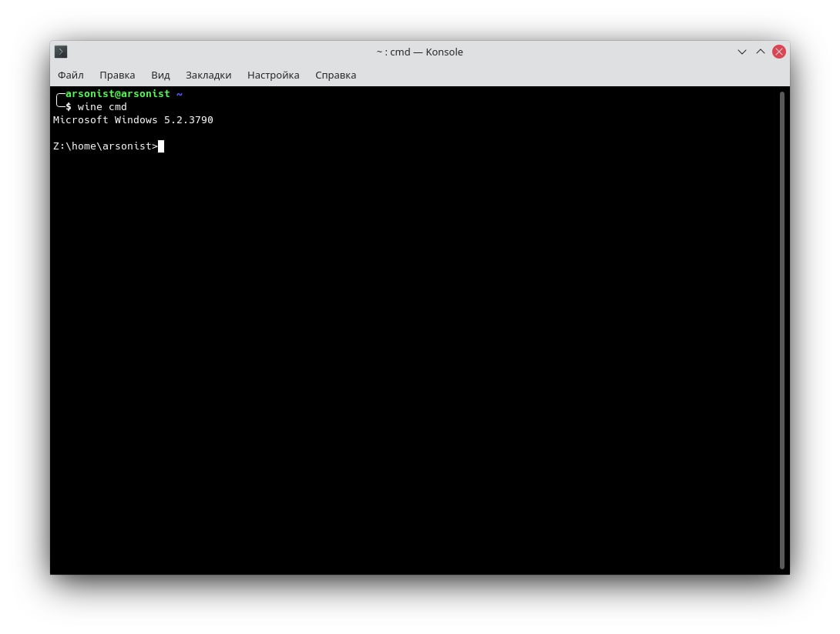Click the '~ : cmd — Konsole' window title
The image size is (840, 634).
coord(419,52)
